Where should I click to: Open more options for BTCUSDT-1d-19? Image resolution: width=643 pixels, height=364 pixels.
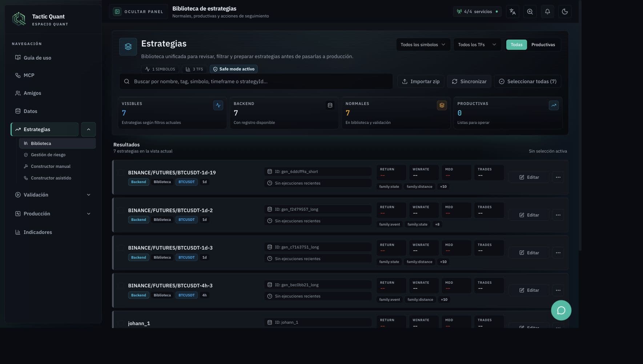(x=558, y=177)
